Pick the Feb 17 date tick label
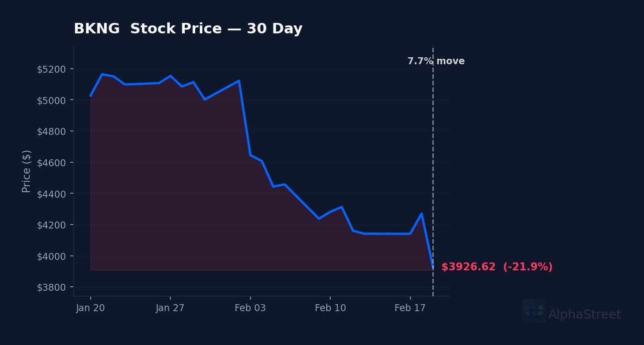This screenshot has width=644, height=345. tap(410, 308)
